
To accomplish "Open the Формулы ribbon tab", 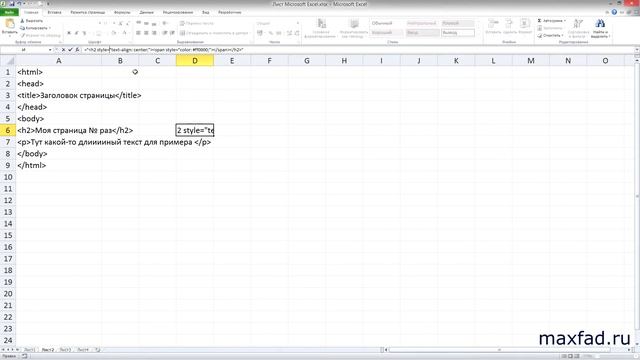I will pos(122,12).
